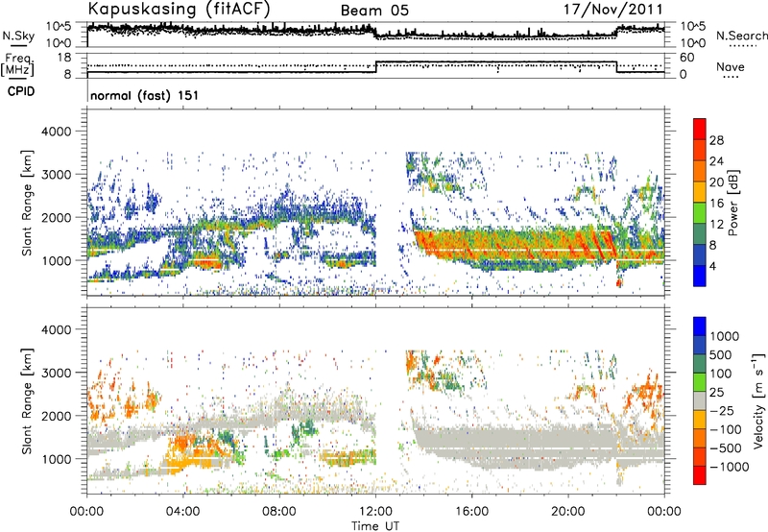This screenshot has height=532, width=768.
Task: Click the "Beam 05" label
Action: [x=374, y=11]
